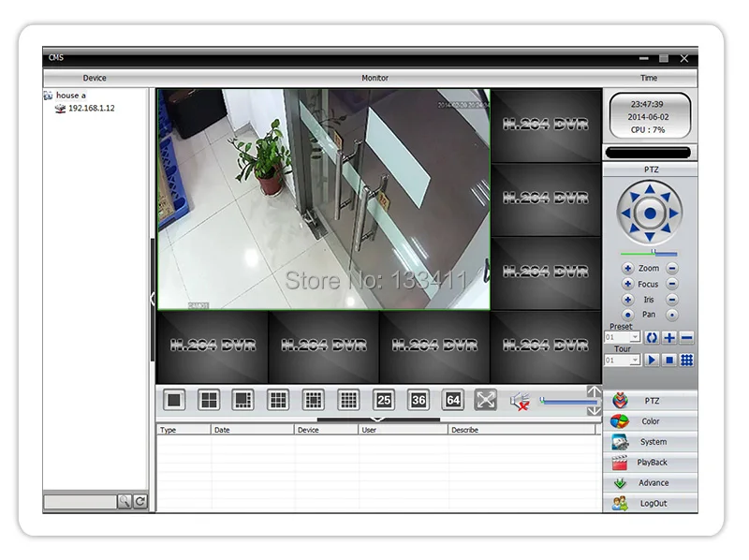Image resolution: width=749 pixels, height=560 pixels.
Task: Click PTZ center auto-scan button
Action: click(x=650, y=214)
